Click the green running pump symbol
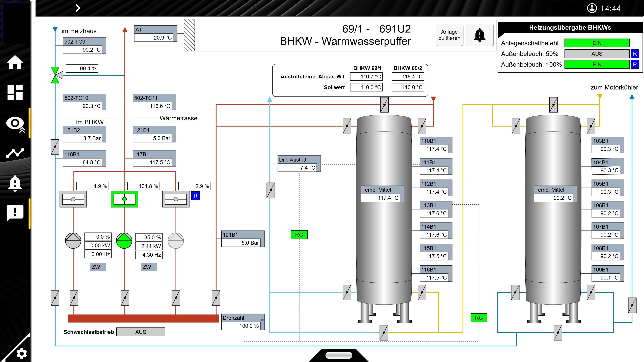This screenshot has height=362, width=644. 124,241
